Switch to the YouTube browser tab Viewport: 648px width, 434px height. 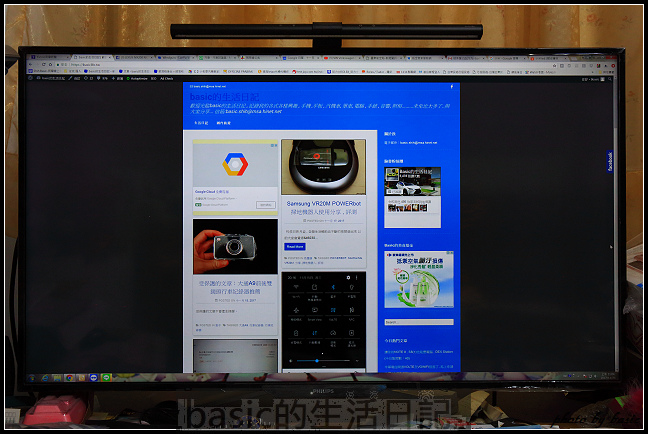pos(342,58)
